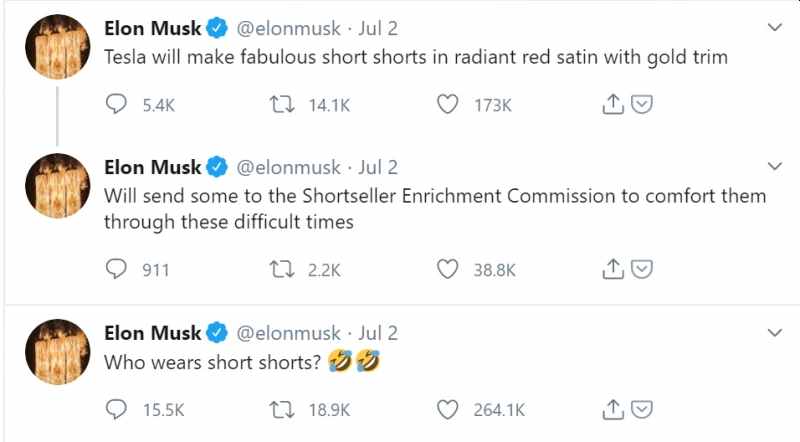
Task: Click the @elonmusk handle on the second tweet
Action: (x=287, y=167)
